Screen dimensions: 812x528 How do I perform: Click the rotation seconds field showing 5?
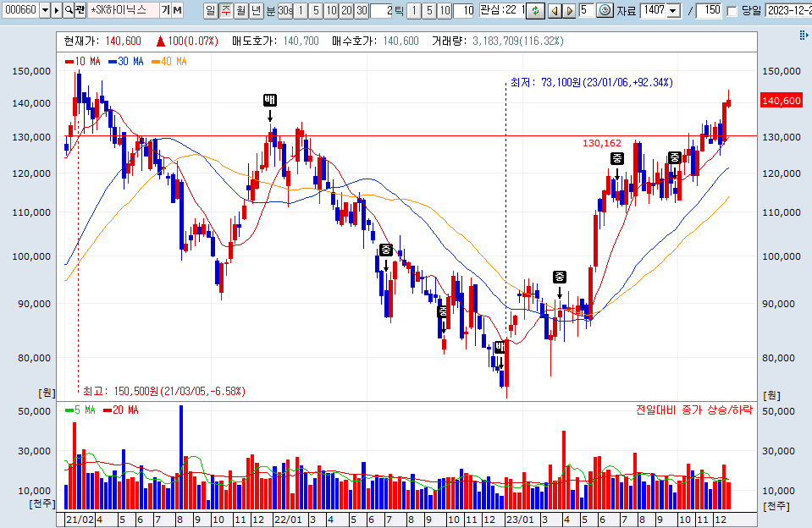pyautogui.click(x=586, y=10)
